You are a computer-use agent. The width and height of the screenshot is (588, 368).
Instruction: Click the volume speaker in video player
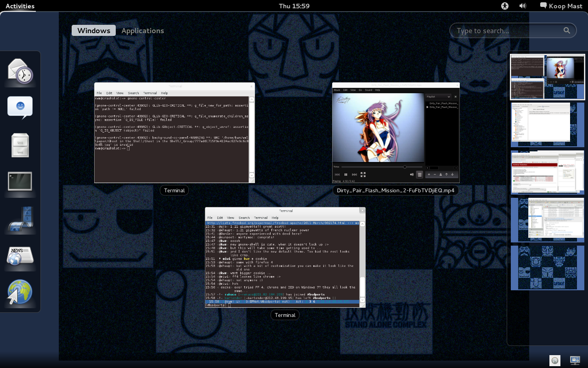[412, 174]
